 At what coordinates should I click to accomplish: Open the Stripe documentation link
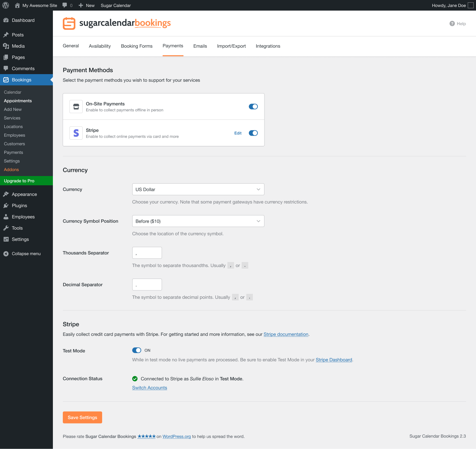tap(286, 334)
